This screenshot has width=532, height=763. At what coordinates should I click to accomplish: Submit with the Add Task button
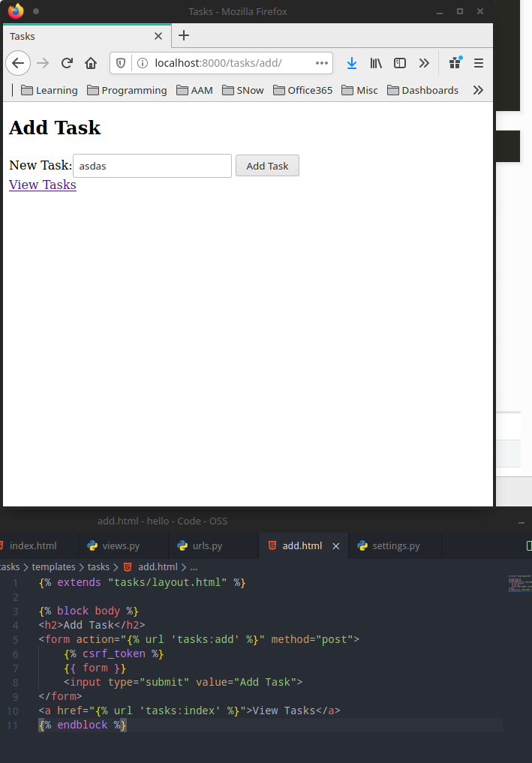click(267, 166)
